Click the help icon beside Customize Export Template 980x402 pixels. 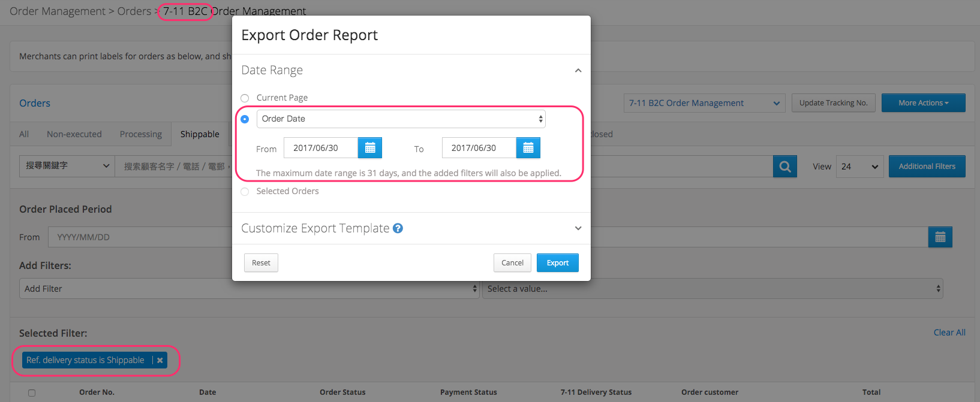[x=398, y=228]
